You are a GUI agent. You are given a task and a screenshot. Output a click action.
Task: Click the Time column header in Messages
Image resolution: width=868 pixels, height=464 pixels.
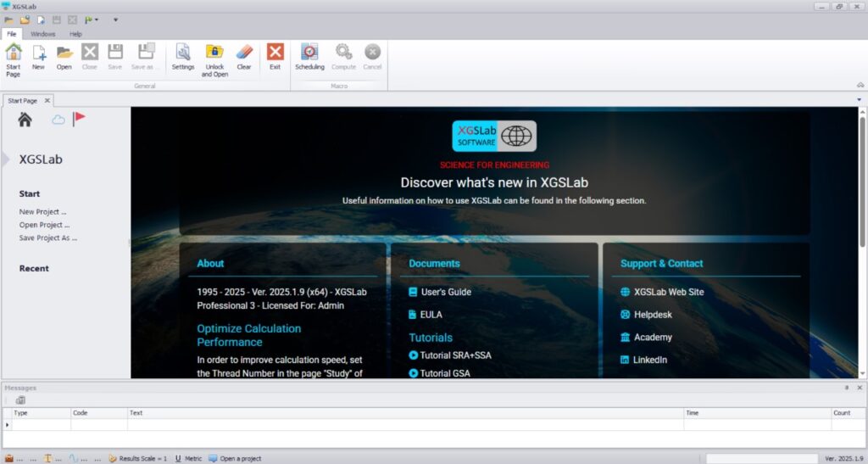coord(757,413)
